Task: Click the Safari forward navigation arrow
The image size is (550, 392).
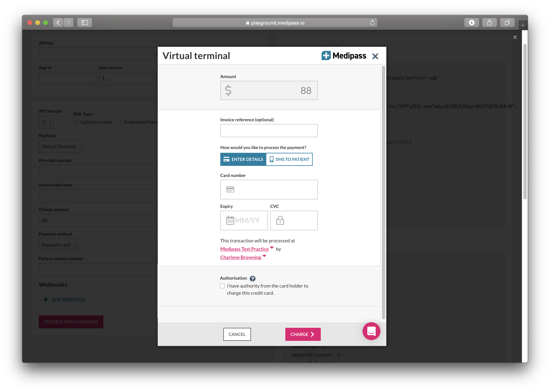Action: pos(69,23)
